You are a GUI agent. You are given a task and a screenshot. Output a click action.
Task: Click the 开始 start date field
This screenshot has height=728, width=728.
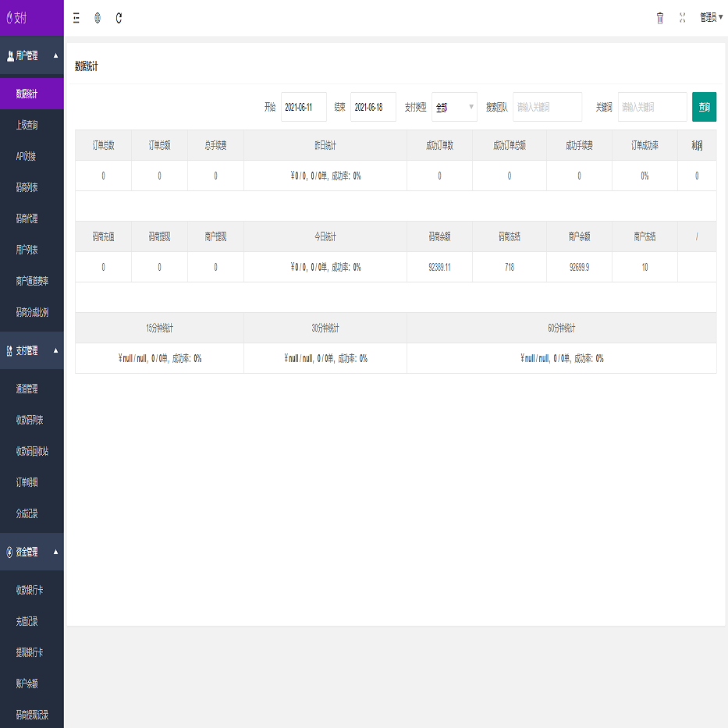tap(304, 108)
